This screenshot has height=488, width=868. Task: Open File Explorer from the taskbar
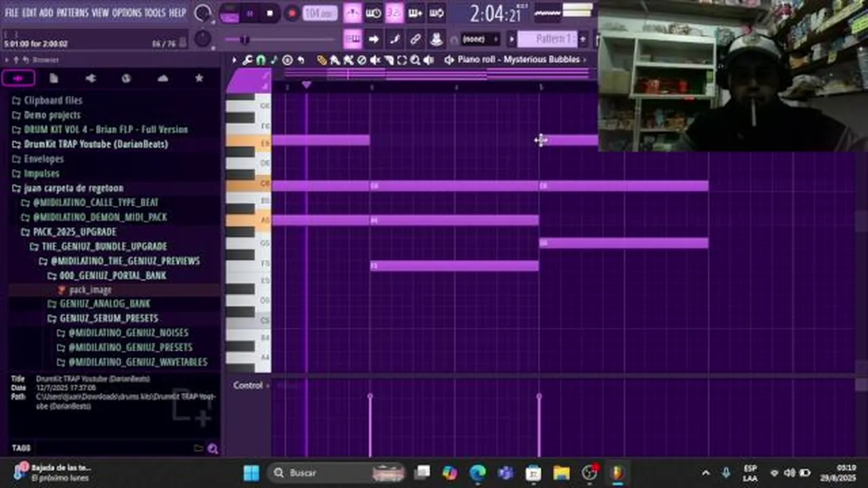pyautogui.click(x=561, y=472)
